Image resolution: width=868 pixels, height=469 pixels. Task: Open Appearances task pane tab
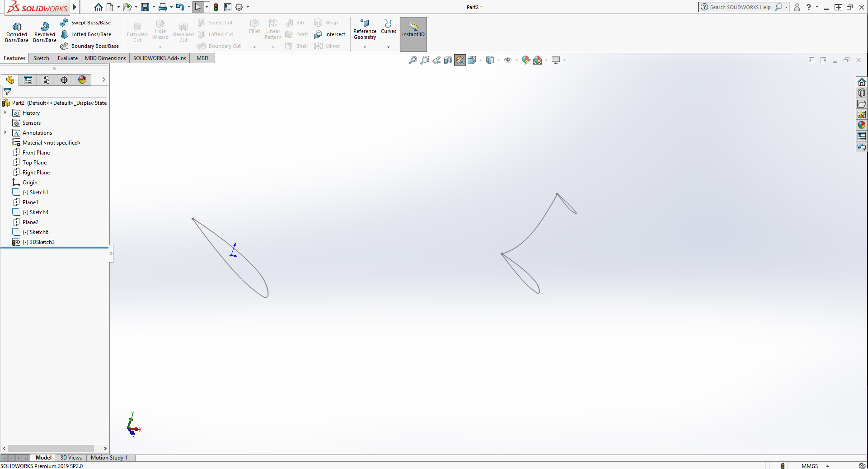[x=862, y=125]
